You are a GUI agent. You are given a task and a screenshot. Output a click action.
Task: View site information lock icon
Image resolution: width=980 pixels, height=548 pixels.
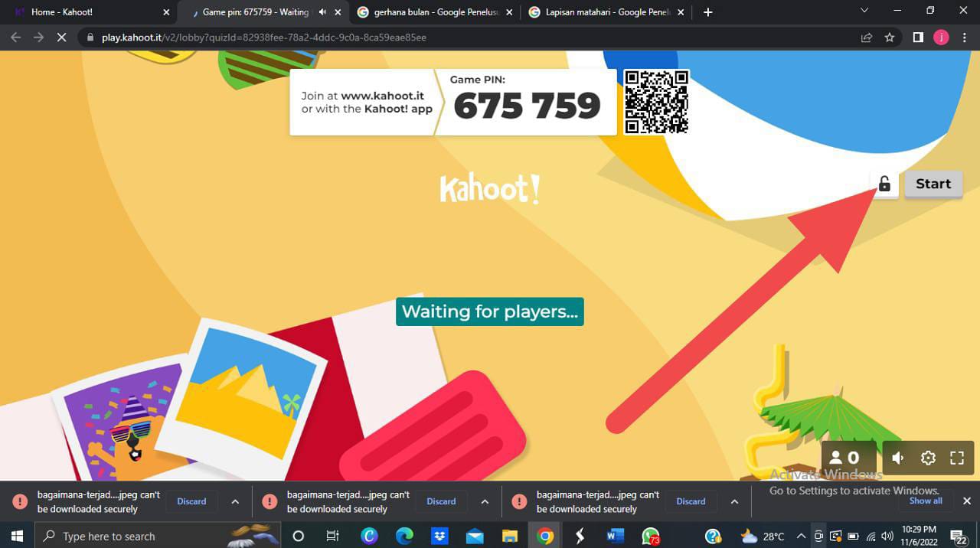[90, 38]
